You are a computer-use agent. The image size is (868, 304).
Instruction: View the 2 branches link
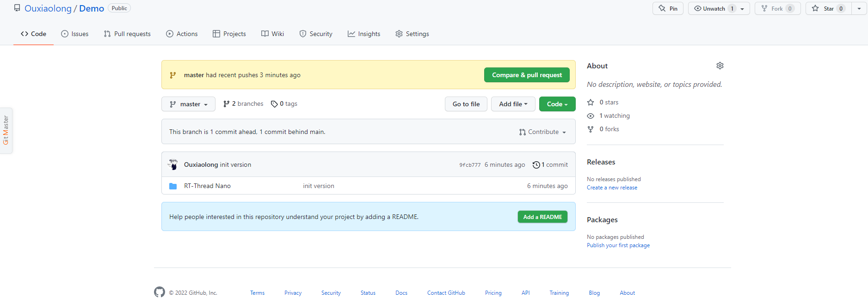tap(243, 104)
